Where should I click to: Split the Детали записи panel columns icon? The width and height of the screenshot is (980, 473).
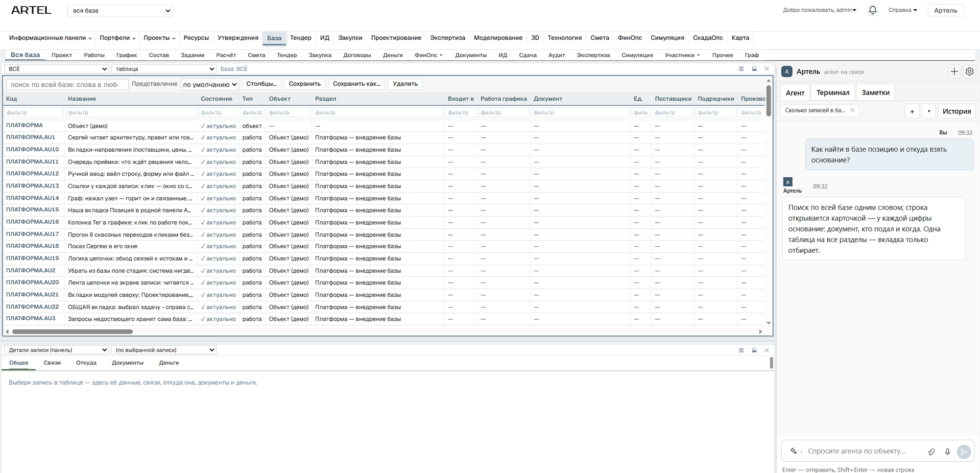point(741,350)
